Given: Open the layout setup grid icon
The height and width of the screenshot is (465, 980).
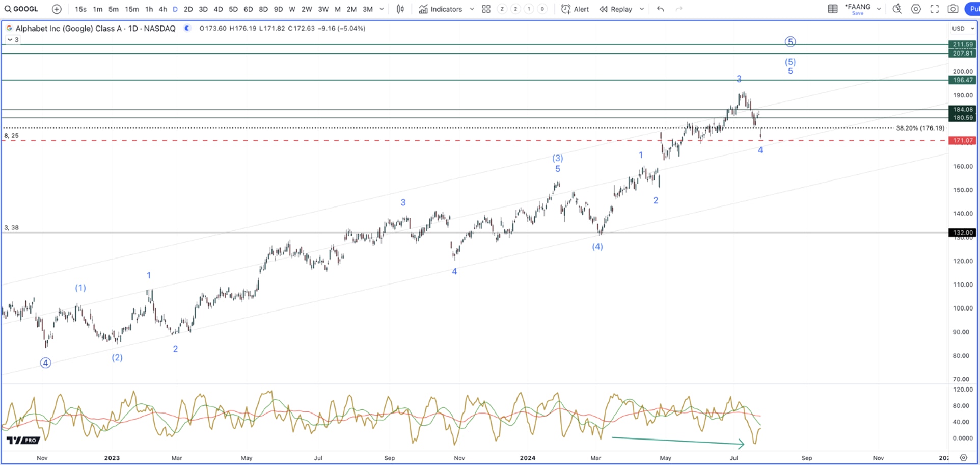Looking at the screenshot, I should [x=833, y=9].
